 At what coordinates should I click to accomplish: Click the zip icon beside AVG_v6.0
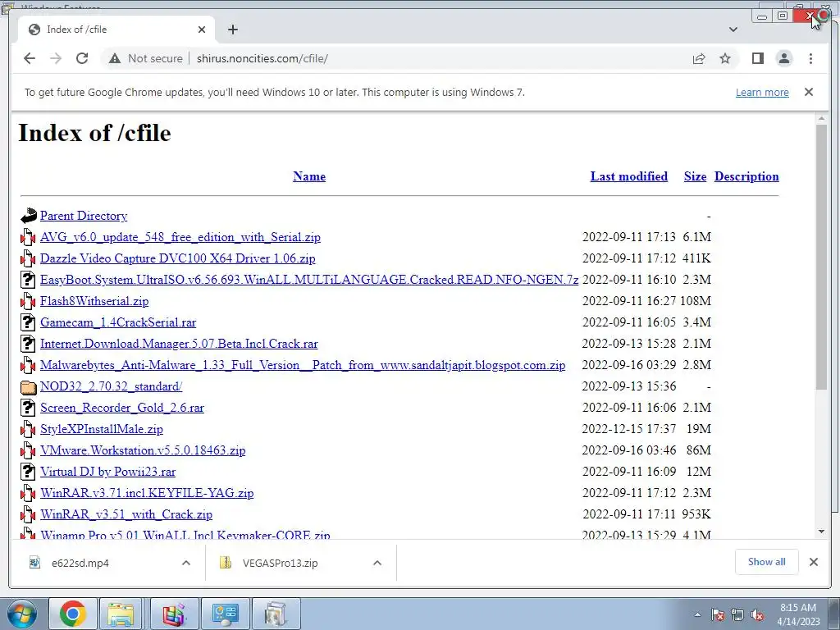[x=28, y=237]
